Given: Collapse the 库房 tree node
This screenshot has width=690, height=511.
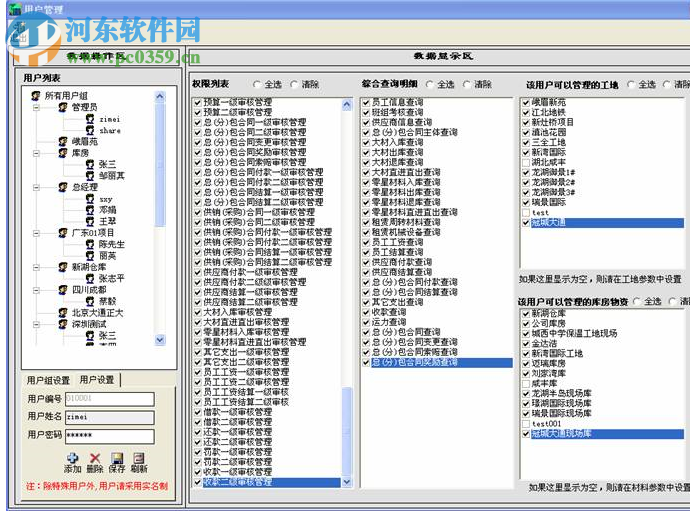Looking at the screenshot, I should pyautogui.click(x=37, y=153).
